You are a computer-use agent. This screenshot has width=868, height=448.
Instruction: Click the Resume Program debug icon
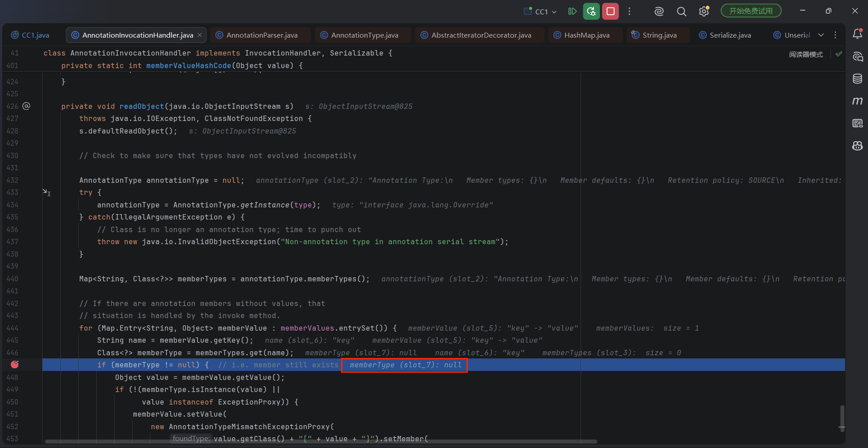572,11
